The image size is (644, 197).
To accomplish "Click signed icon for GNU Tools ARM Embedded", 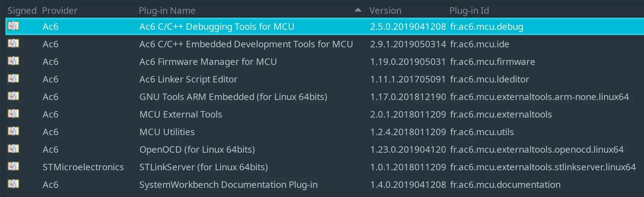I will click(13, 96).
